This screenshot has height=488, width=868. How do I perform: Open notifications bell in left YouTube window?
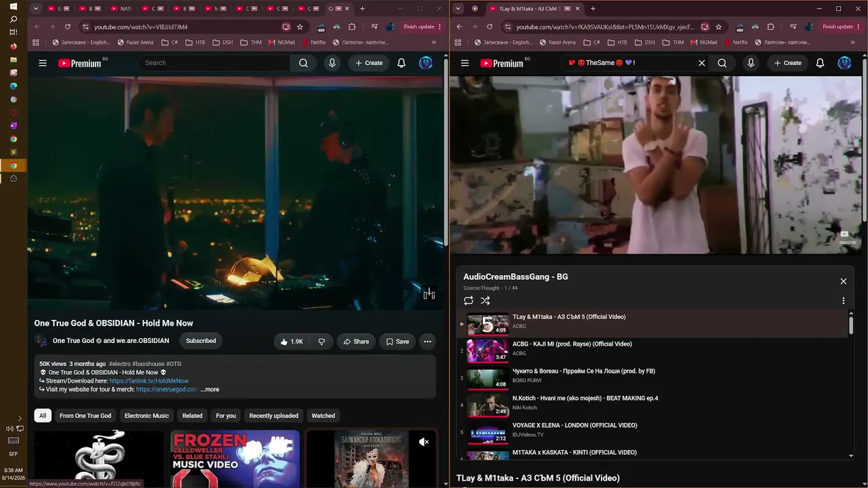[401, 63]
